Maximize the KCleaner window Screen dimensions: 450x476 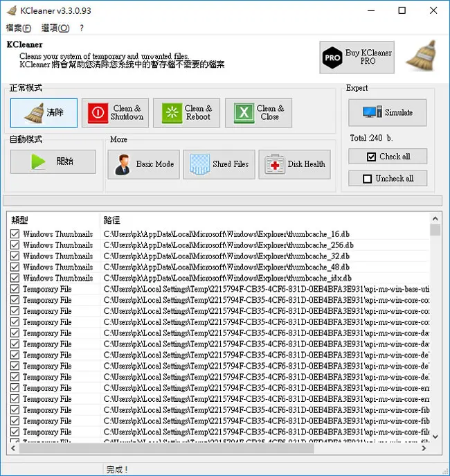coord(402,10)
